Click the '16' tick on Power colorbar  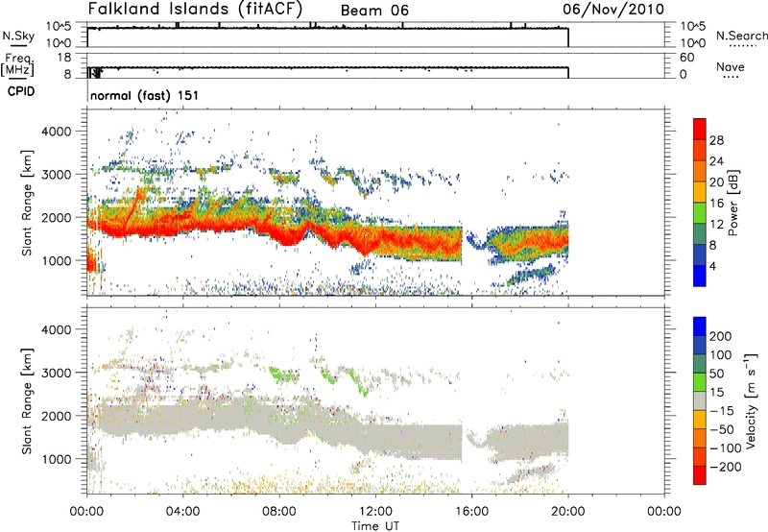coord(716,204)
